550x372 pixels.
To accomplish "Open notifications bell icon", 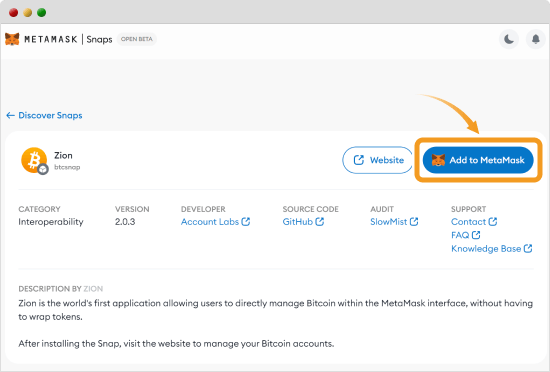I will pyautogui.click(x=536, y=39).
